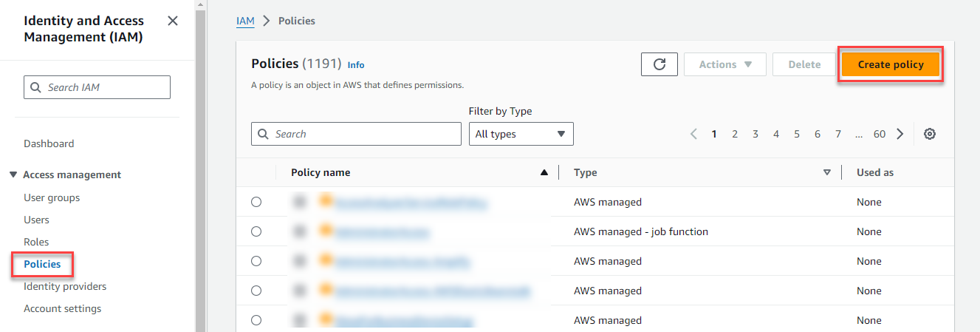
Task: Click the refresh policies icon button
Action: point(659,64)
